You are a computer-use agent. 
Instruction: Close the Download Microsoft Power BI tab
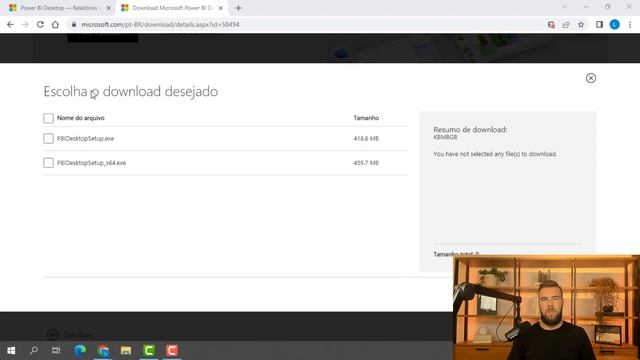click(x=221, y=8)
